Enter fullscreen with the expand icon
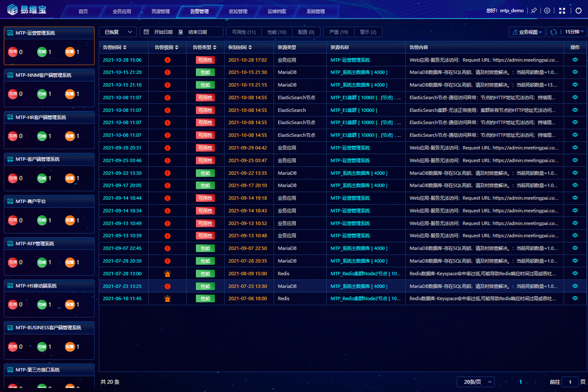Image resolution: width=588 pixels, height=392 pixels. tap(562, 11)
